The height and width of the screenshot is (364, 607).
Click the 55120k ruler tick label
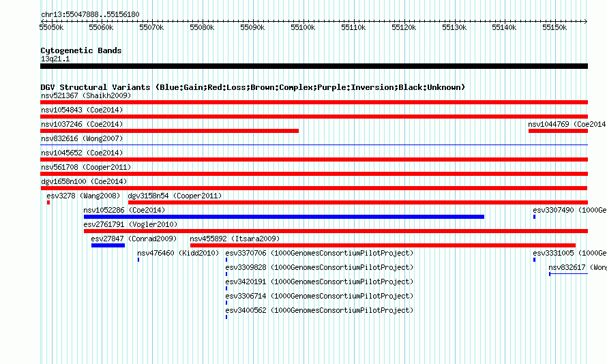point(404,27)
